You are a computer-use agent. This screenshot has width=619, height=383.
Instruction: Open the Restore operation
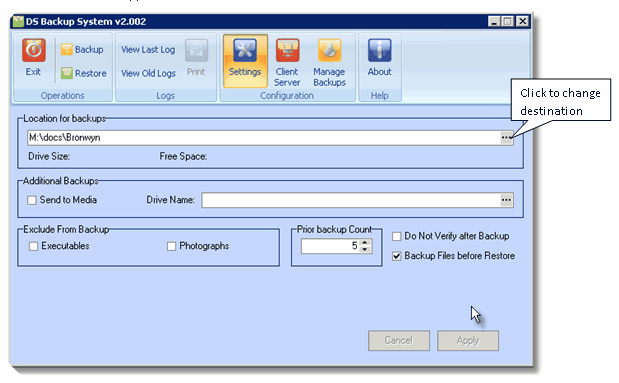pos(84,73)
